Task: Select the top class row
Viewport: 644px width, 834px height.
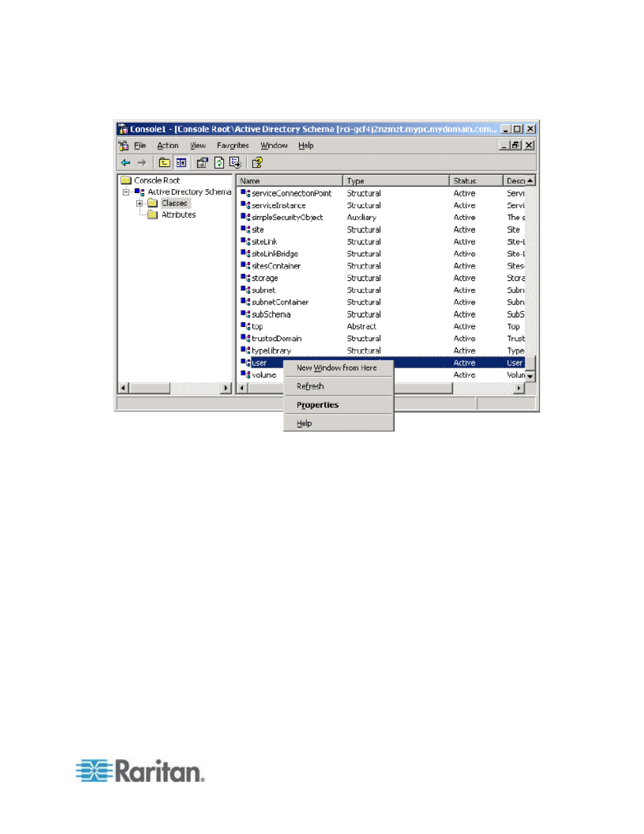Action: click(x=381, y=327)
